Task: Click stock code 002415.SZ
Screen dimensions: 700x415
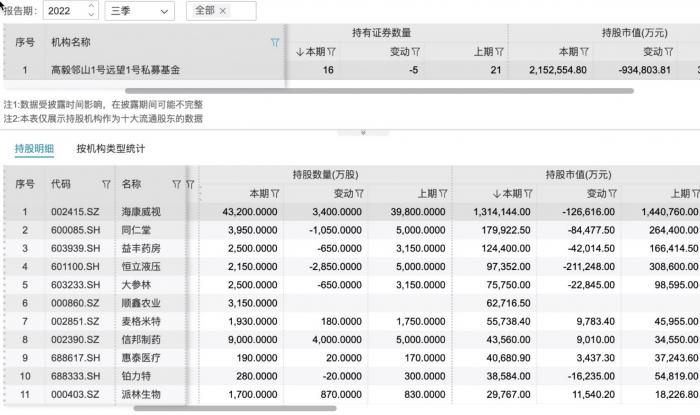Action: (75, 212)
